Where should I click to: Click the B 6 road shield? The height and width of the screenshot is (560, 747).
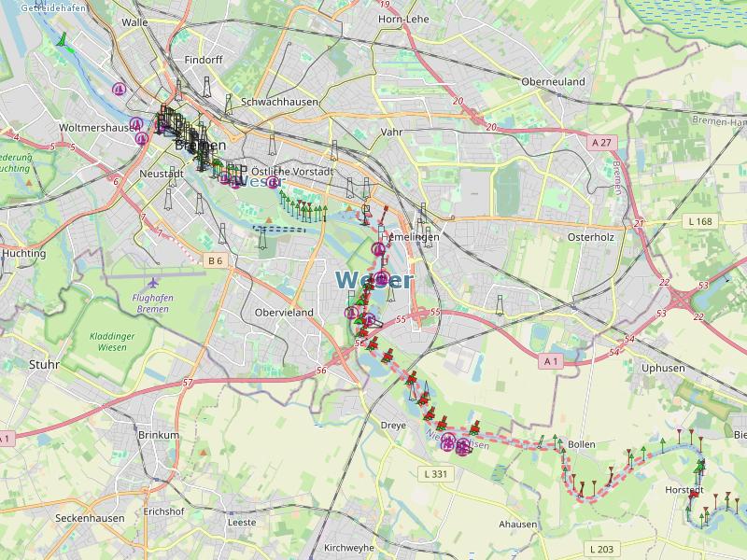click(216, 260)
